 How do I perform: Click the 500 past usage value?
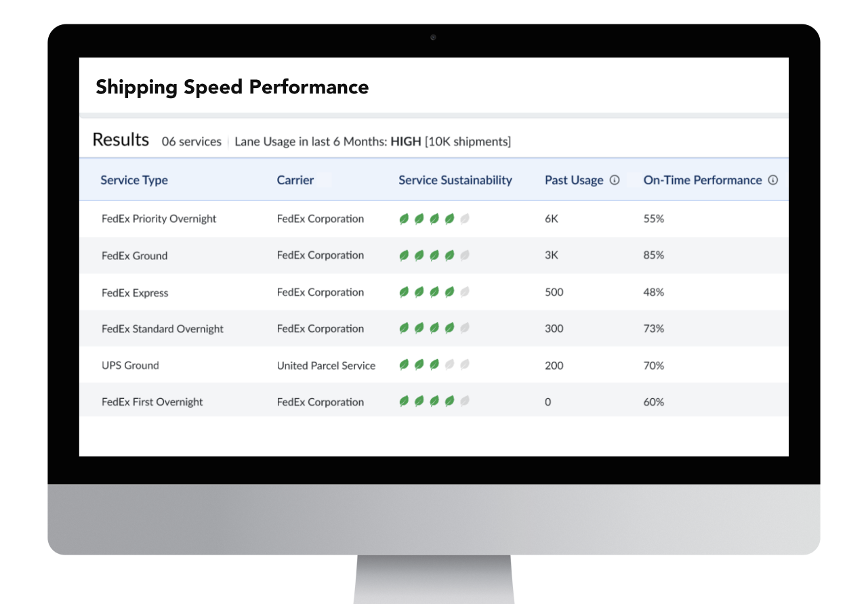click(x=554, y=292)
